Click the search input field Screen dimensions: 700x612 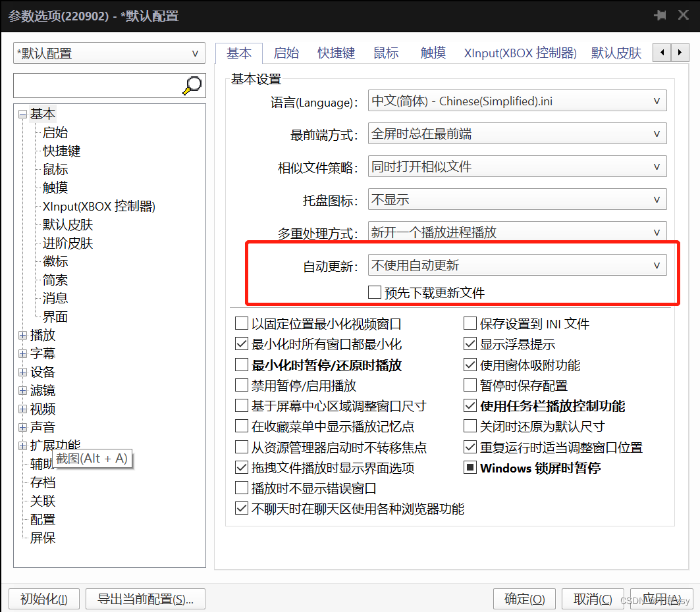pyautogui.click(x=92, y=86)
